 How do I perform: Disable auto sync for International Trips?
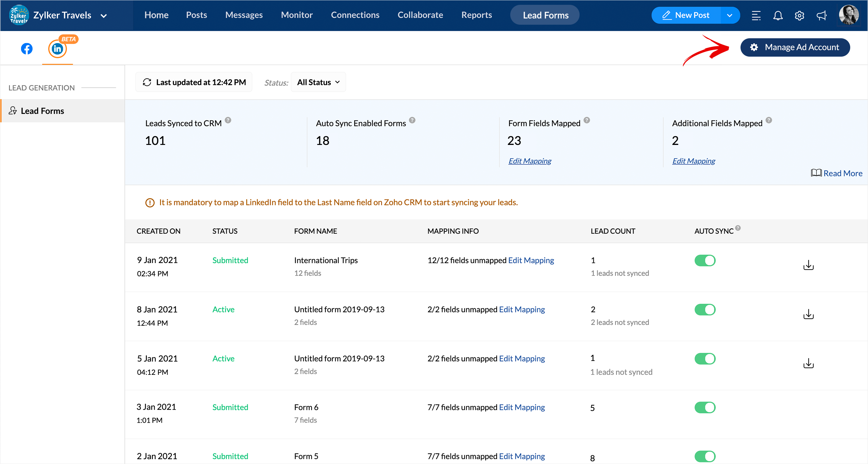click(705, 261)
